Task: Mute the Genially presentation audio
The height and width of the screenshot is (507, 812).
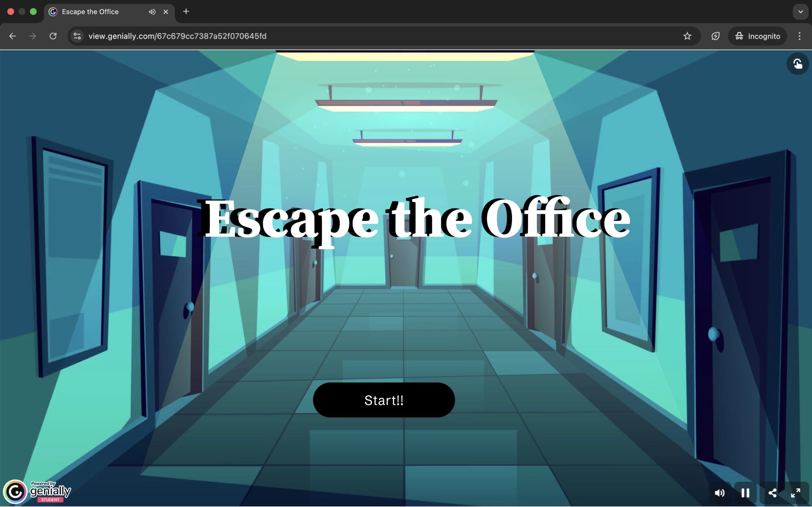Action: (x=719, y=492)
